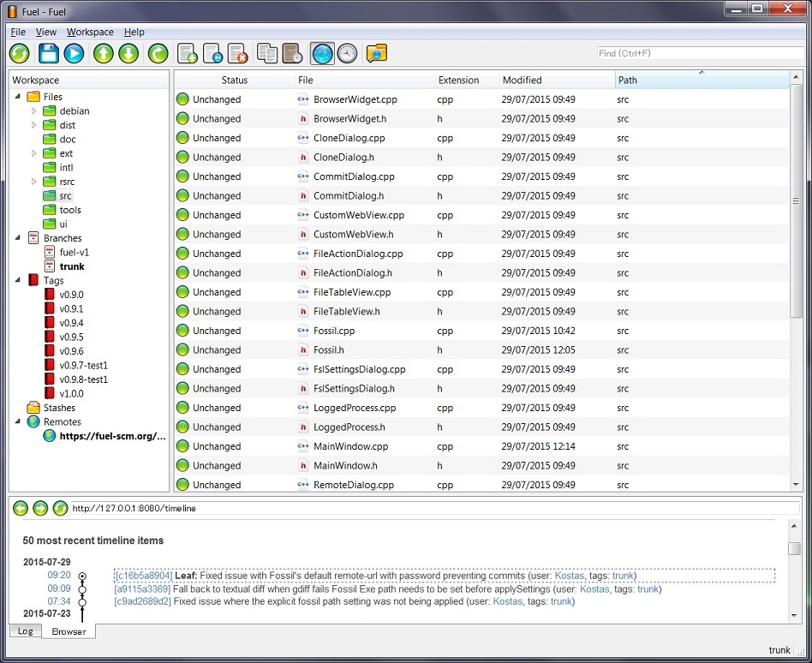Image resolution: width=812 pixels, height=663 pixels.
Task: Click the blue floppy-disk Commit icon
Action: coord(48,53)
